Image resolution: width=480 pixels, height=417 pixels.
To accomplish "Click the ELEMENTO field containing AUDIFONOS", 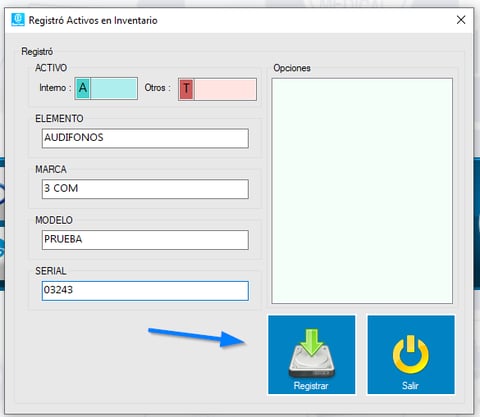I will (145, 138).
